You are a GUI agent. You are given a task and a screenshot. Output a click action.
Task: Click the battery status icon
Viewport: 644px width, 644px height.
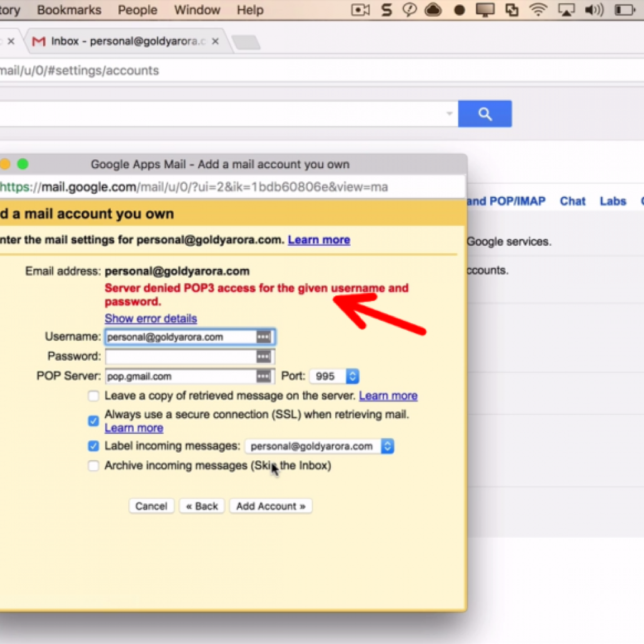coord(625,10)
